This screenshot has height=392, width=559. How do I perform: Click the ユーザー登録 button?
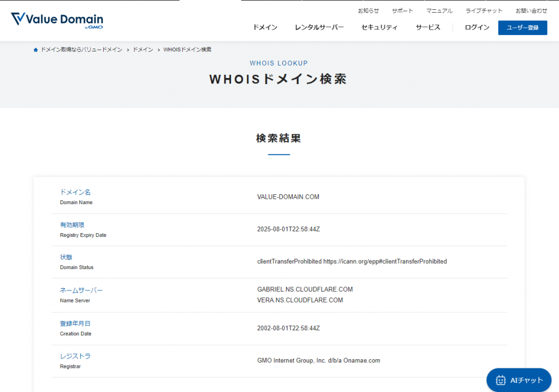tap(522, 27)
